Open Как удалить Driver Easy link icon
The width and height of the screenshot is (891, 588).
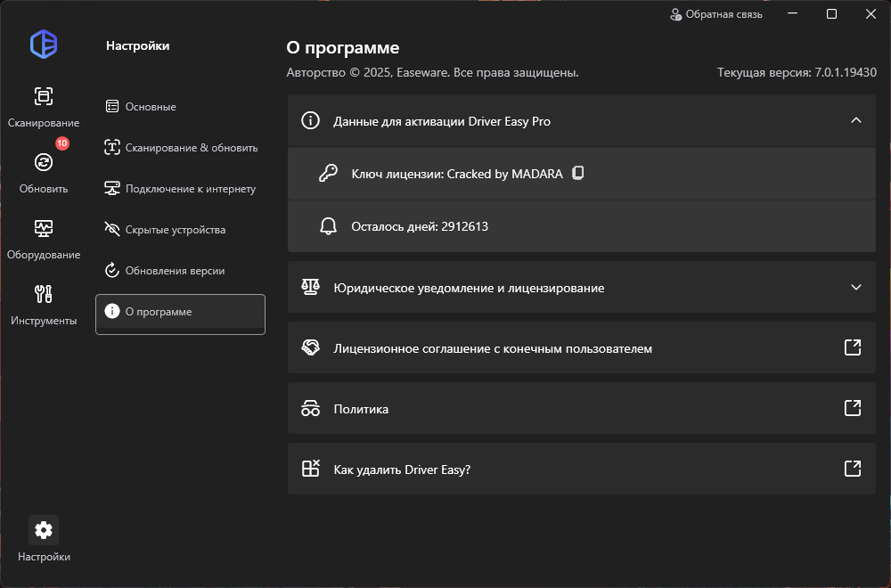pyautogui.click(x=853, y=469)
